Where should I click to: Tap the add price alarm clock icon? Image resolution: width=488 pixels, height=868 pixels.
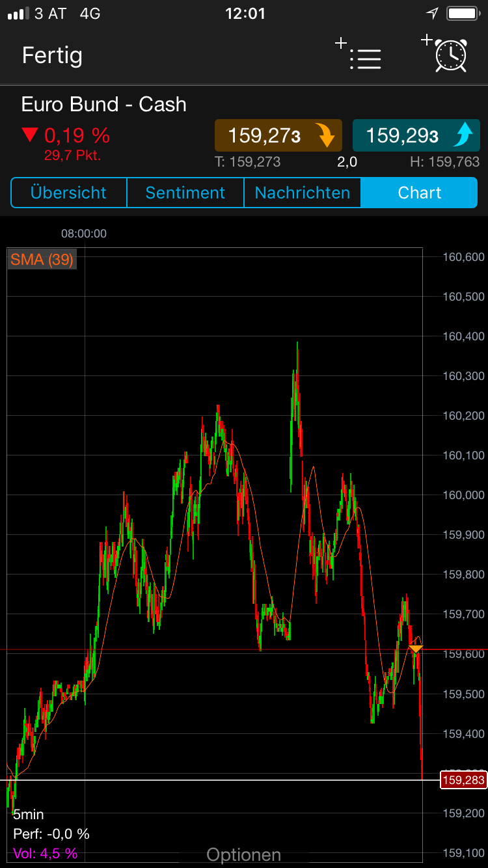[x=446, y=53]
